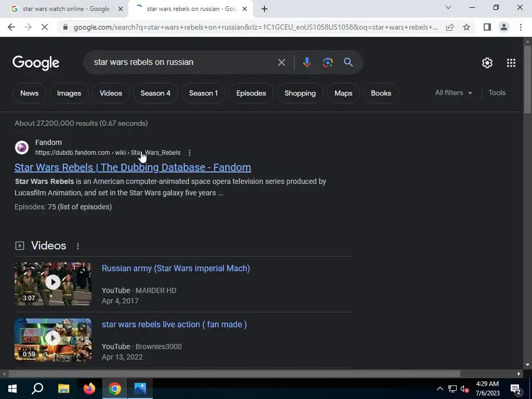This screenshot has width=532, height=399.
Task: Open Google apps grid
Action: point(511,63)
